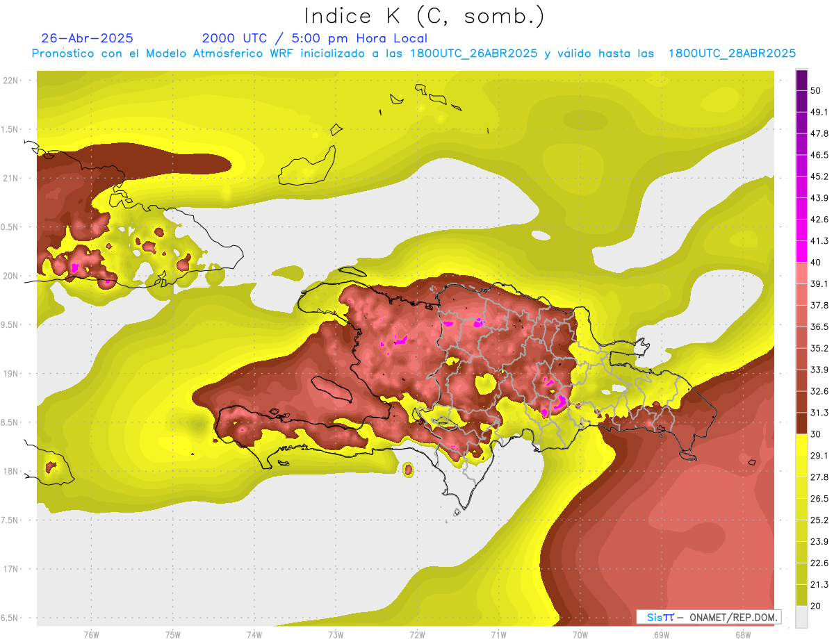Click the time label "2000 UTC / 5:00 pm Hora Local"
The image size is (834, 644).
tap(315, 38)
